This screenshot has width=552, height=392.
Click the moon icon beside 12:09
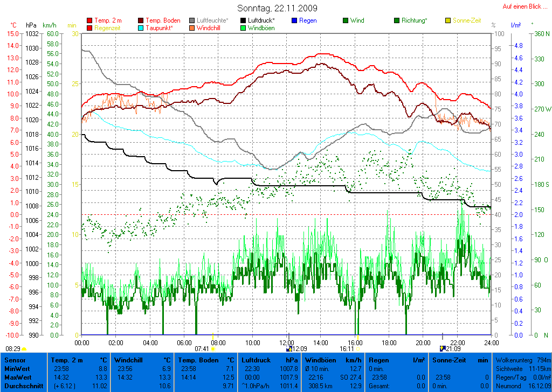(x=289, y=349)
